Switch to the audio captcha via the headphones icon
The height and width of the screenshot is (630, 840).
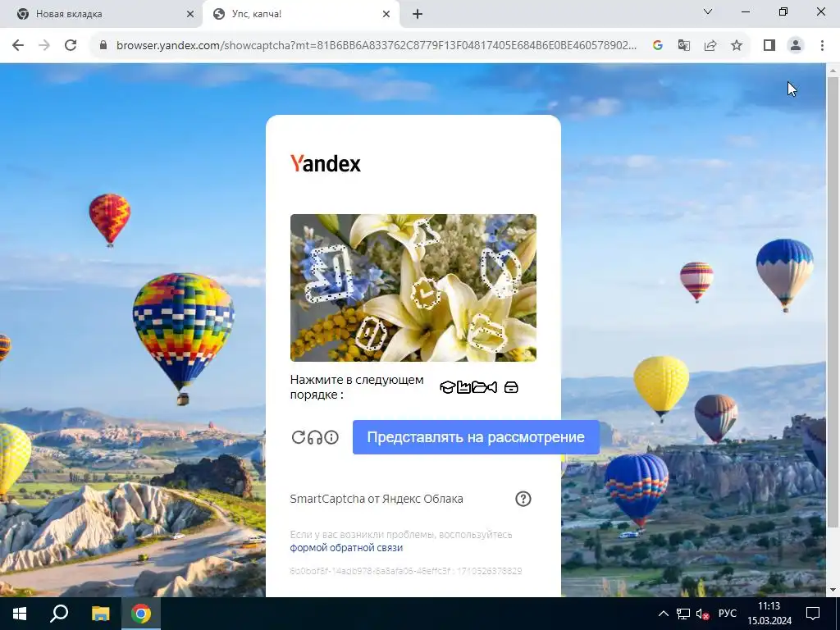point(315,437)
